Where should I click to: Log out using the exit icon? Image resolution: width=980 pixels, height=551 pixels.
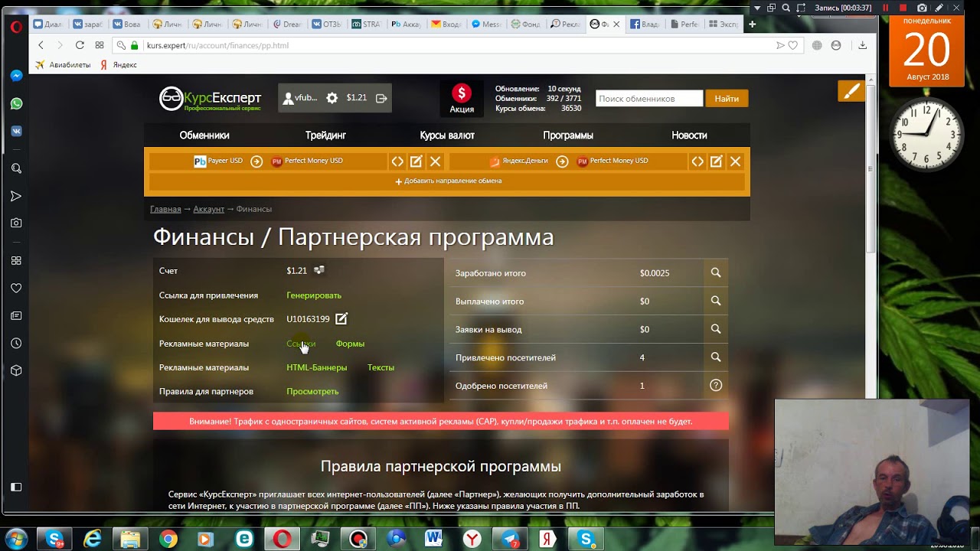381,98
